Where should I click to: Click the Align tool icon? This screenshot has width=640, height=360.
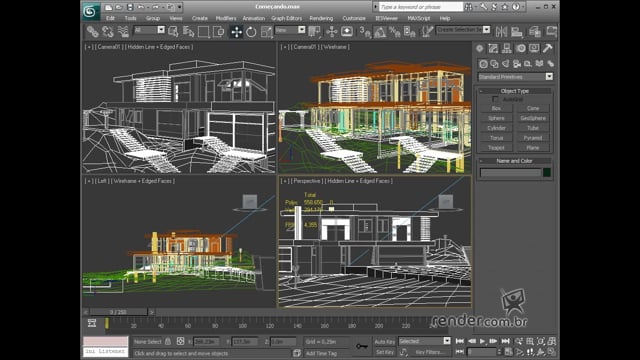517,31
